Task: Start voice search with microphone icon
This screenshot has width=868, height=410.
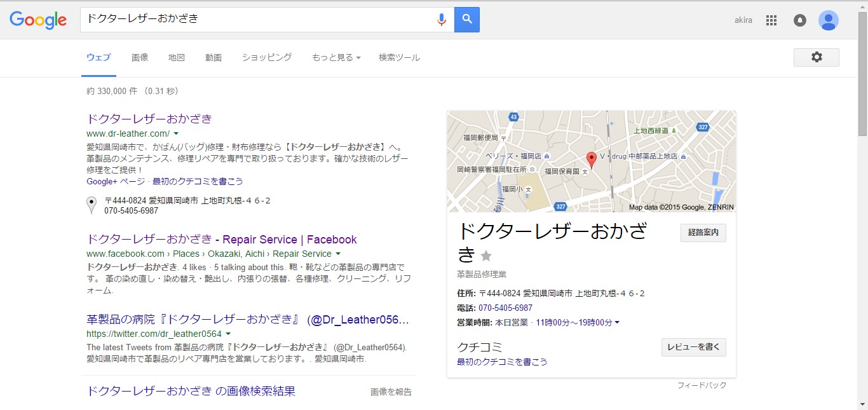Action: pyautogui.click(x=442, y=20)
